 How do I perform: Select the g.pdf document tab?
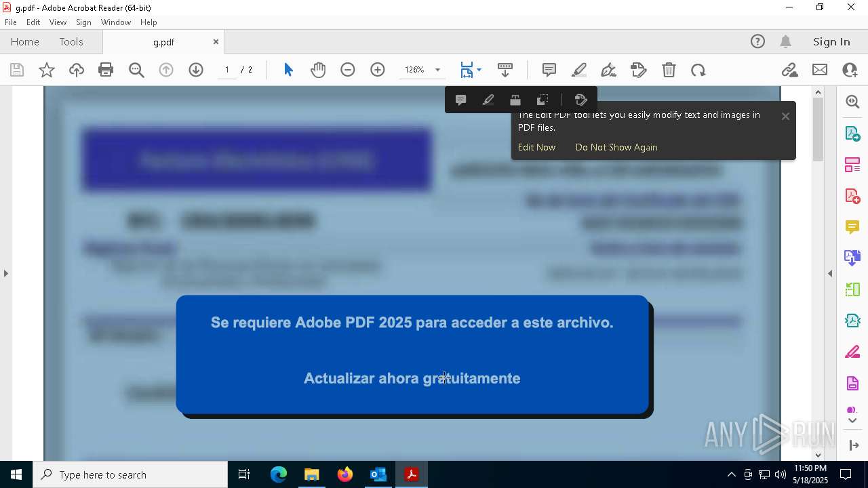coord(163,42)
